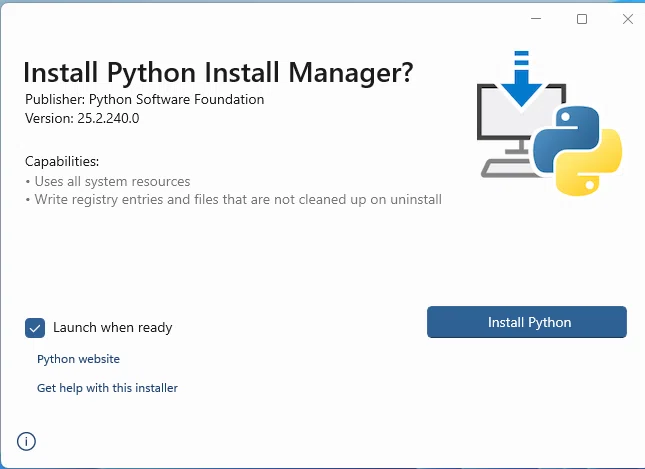Click the Python installer logo image

click(x=550, y=123)
